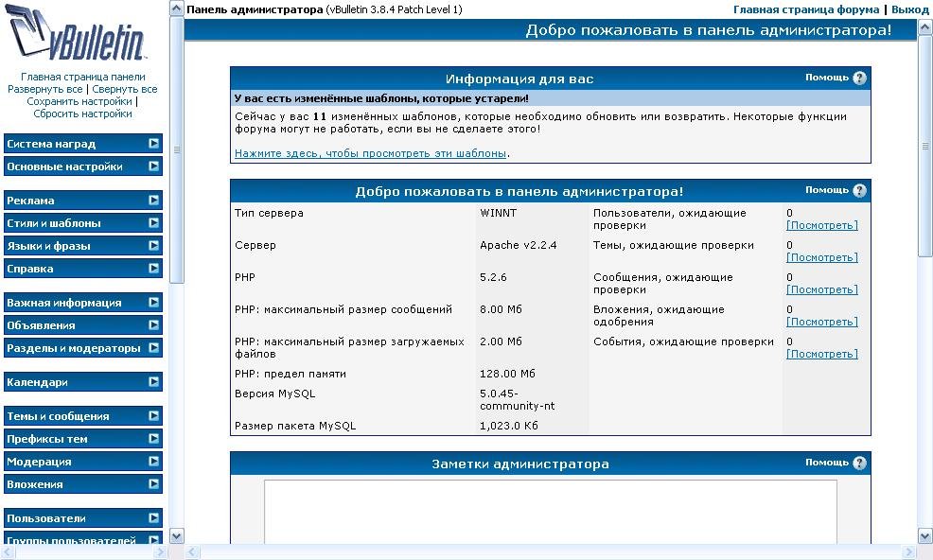Expand the Языки и фразы section arrow

153,245
